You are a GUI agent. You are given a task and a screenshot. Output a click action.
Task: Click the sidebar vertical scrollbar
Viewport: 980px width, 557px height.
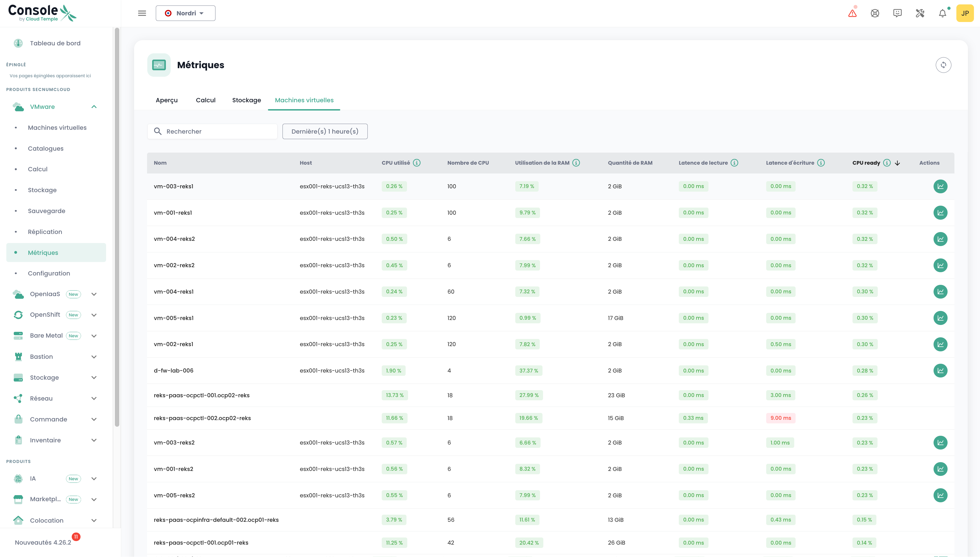[x=117, y=227]
